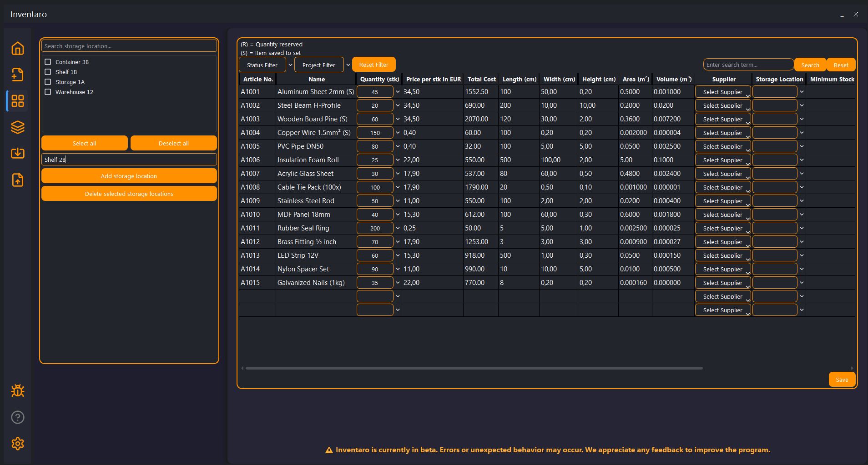Click the horizontal table scrollbar
This screenshot has height=465, width=868.
[474, 368]
